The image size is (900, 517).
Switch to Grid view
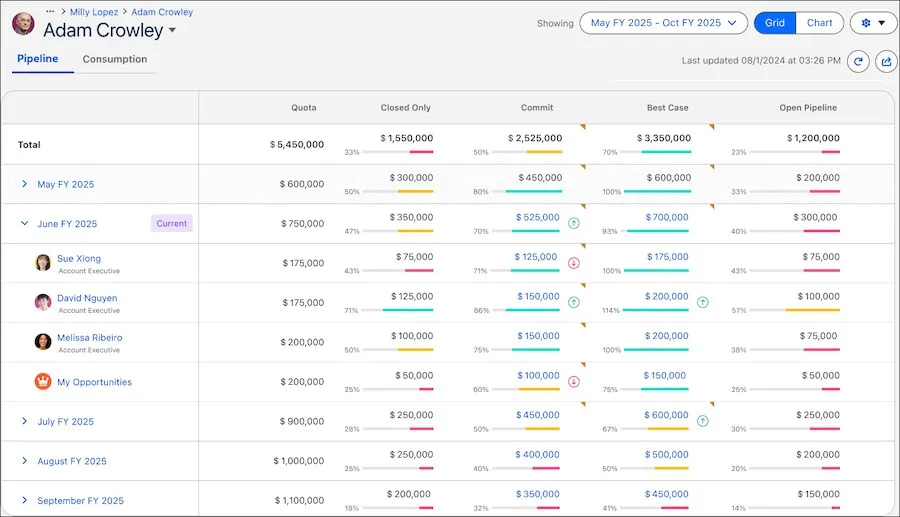click(775, 23)
